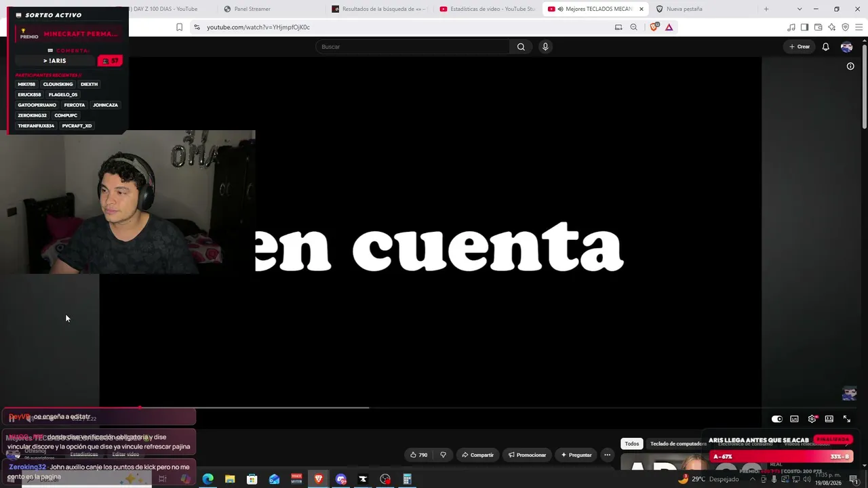Click the Preguntar button
The height and width of the screenshot is (488, 868).
pyautogui.click(x=576, y=455)
